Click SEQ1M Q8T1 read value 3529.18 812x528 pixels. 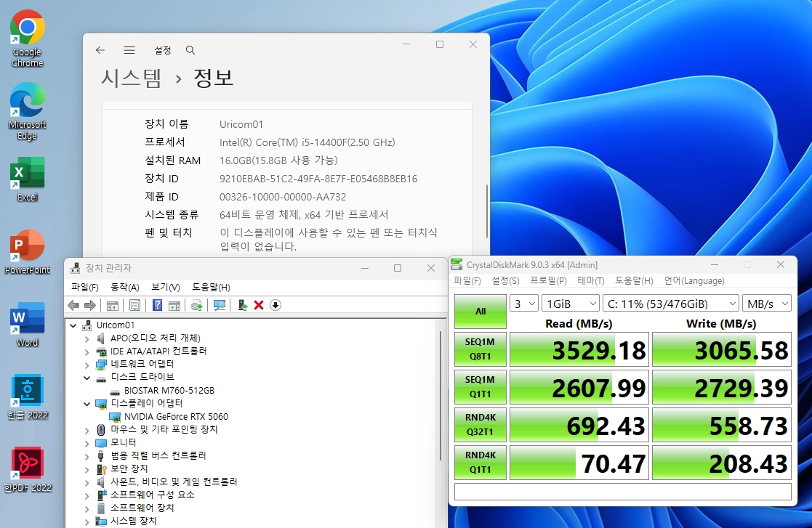point(579,349)
